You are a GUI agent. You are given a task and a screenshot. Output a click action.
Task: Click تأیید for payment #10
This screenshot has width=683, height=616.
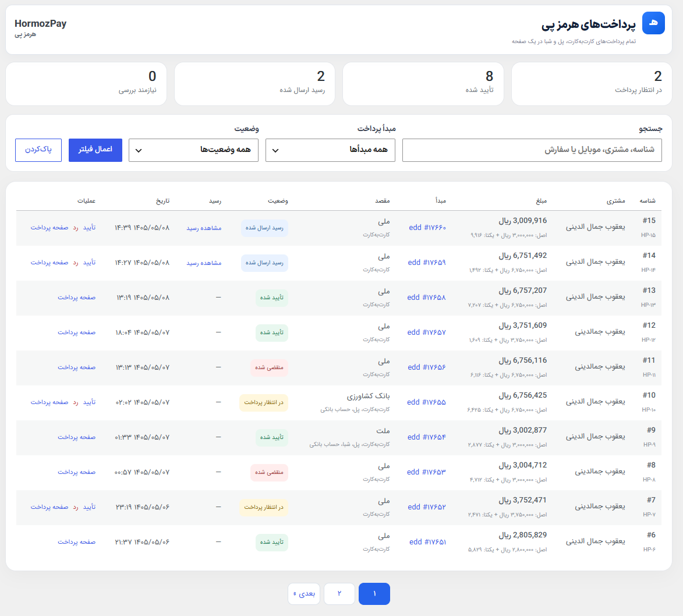pos(89,402)
